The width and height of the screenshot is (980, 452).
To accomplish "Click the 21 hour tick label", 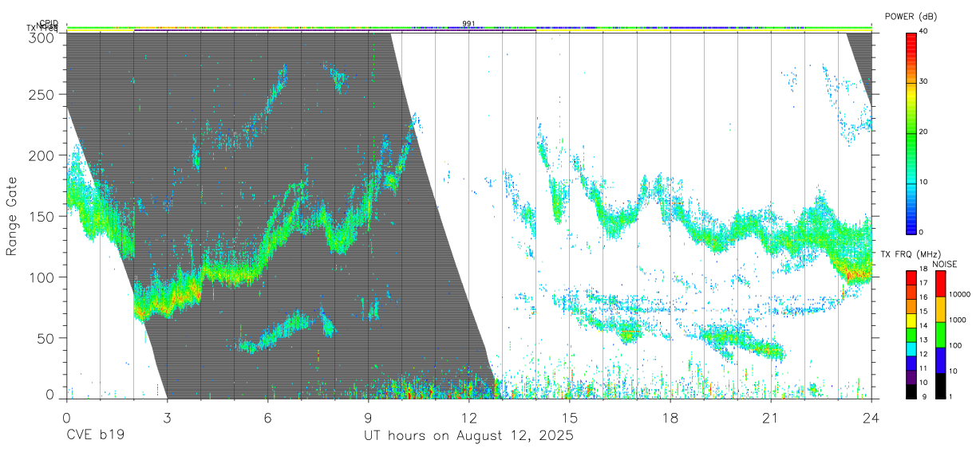I will click(771, 418).
